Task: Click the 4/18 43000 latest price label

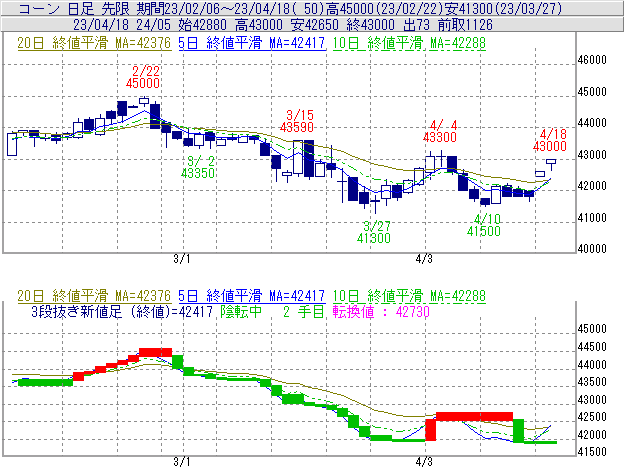Action: click(550, 140)
